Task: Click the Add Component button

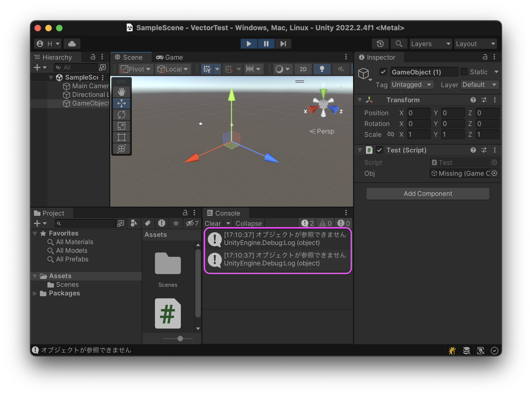Action: pos(428,194)
